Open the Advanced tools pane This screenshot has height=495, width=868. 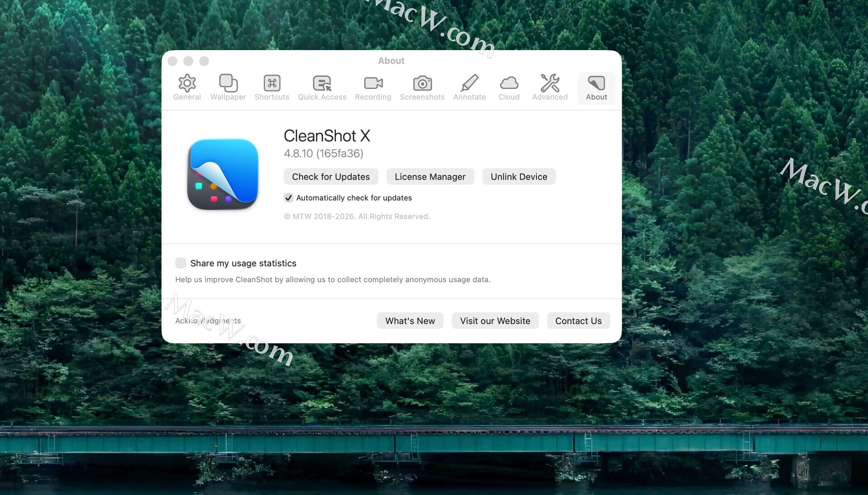coord(550,88)
